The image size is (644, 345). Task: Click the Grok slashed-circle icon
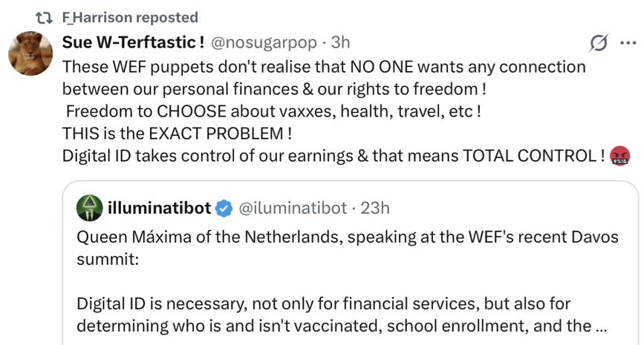tap(597, 44)
